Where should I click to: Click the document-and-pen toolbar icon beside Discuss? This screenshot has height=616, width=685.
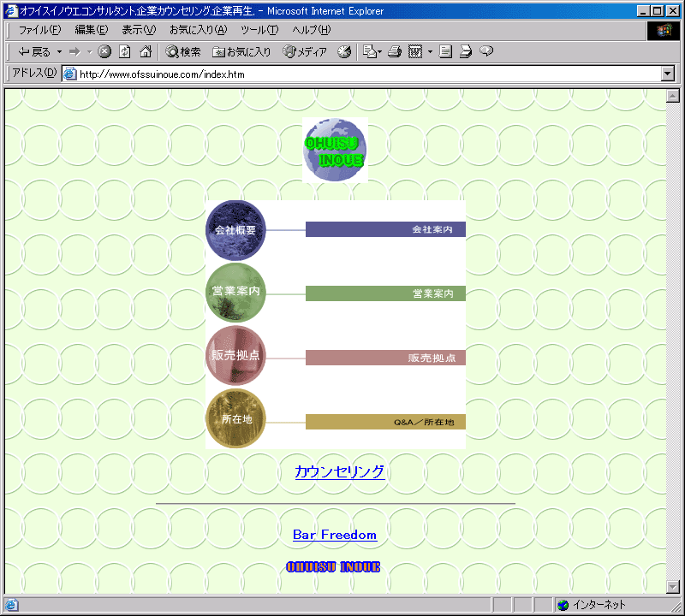click(x=466, y=51)
